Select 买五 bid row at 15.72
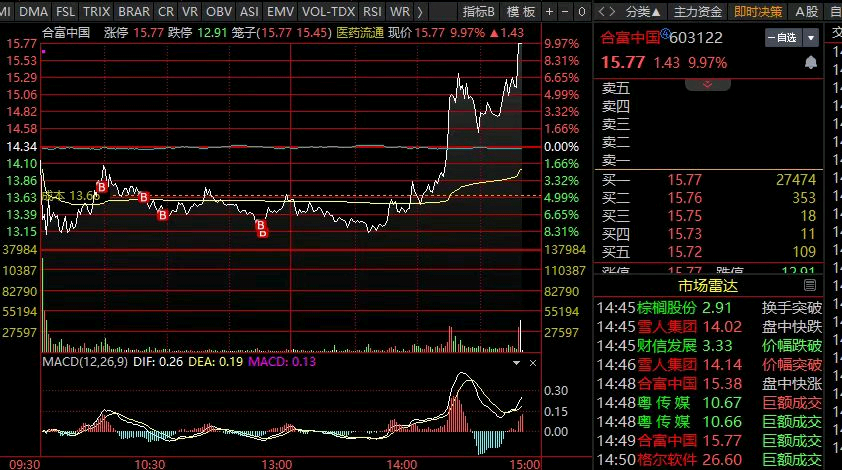Screen dimensions: 842x470 point(708,252)
